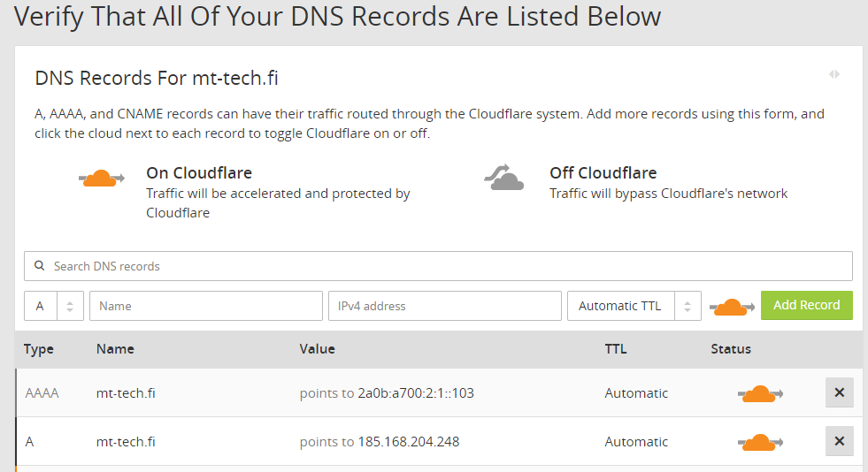Delete the AAAA mt-tech.fi record
The width and height of the screenshot is (868, 472).
pos(839,392)
